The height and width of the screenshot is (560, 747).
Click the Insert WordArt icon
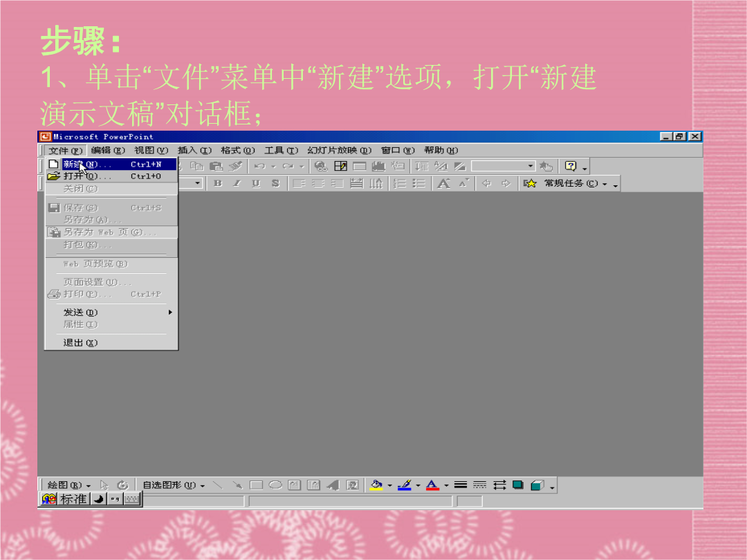pos(333,485)
